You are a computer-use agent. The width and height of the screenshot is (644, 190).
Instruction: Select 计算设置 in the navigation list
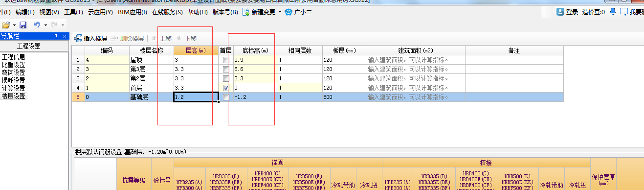point(14,88)
